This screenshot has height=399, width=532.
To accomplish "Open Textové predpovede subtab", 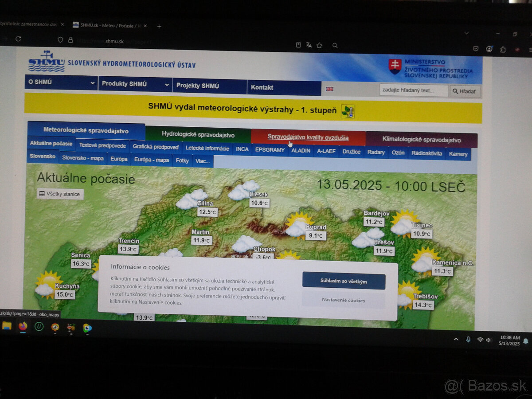I will coord(102,145).
